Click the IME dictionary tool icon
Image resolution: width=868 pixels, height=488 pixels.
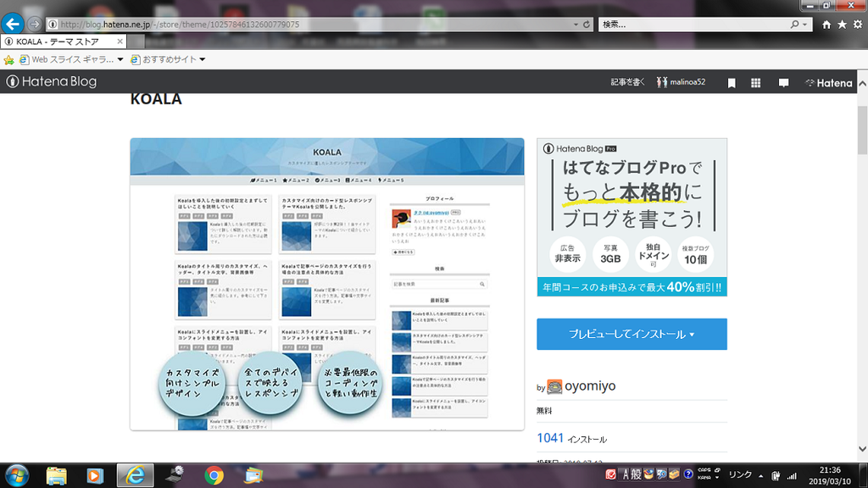point(648,474)
